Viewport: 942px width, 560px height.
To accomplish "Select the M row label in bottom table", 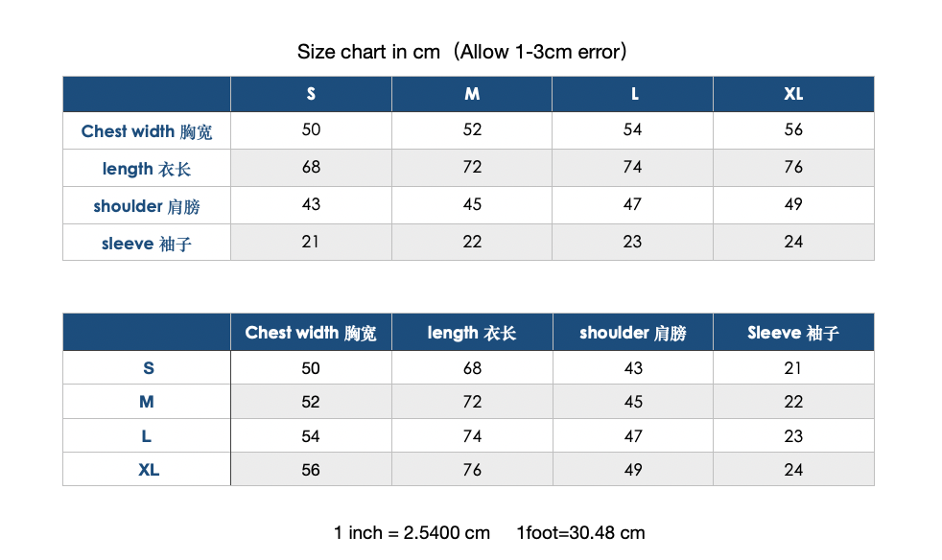I will click(x=147, y=402).
